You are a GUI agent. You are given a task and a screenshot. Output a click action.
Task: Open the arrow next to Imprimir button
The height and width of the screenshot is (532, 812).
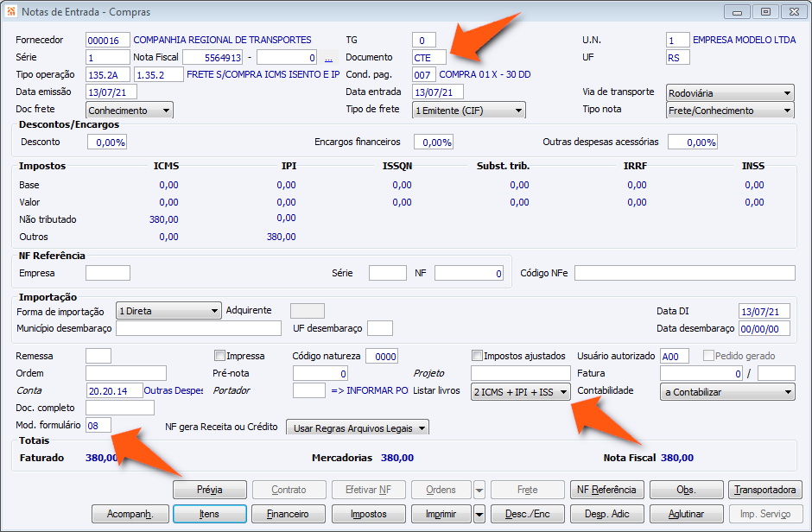479,514
